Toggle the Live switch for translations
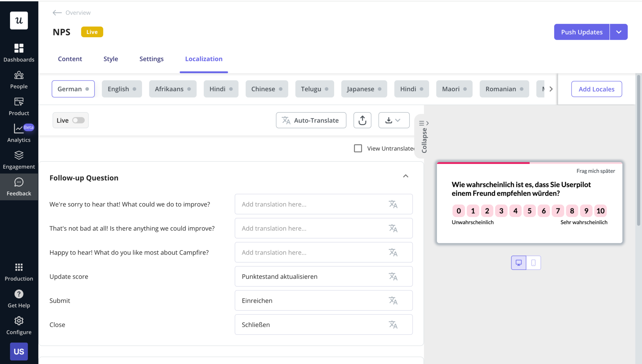Viewport: 642px width, 364px height. (x=78, y=120)
